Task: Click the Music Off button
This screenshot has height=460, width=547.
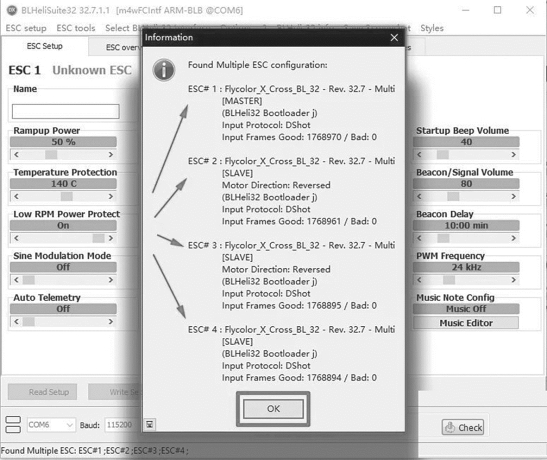Action: (x=466, y=309)
